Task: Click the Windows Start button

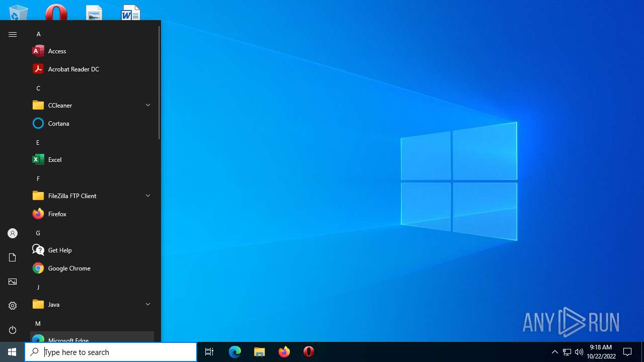Action: coord(12,352)
